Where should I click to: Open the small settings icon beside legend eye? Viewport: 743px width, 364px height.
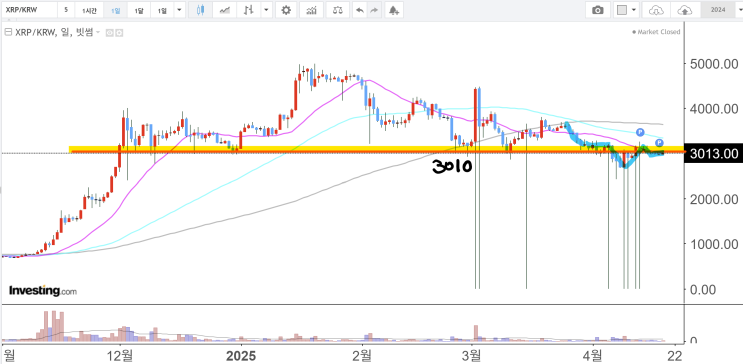[x=119, y=33]
